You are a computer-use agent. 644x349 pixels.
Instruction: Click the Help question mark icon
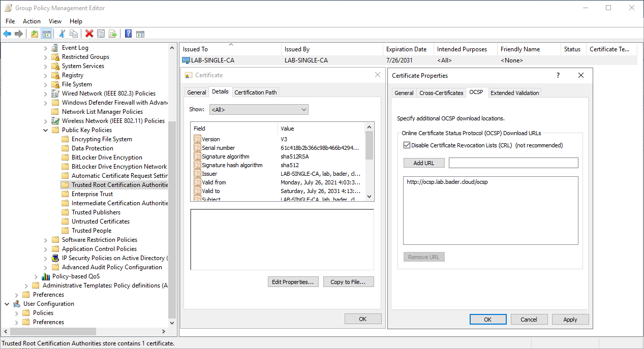pyautogui.click(x=128, y=34)
